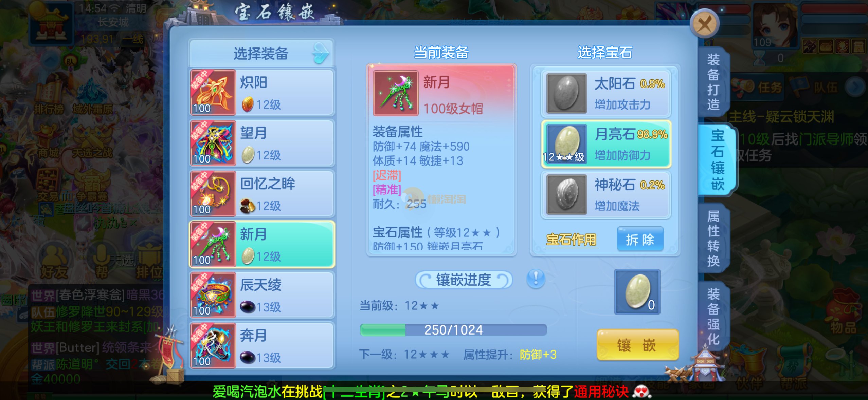Image resolution: width=868 pixels, height=400 pixels.
Task: Select the Moon Stone (月亮石) gem icon
Action: (x=566, y=144)
